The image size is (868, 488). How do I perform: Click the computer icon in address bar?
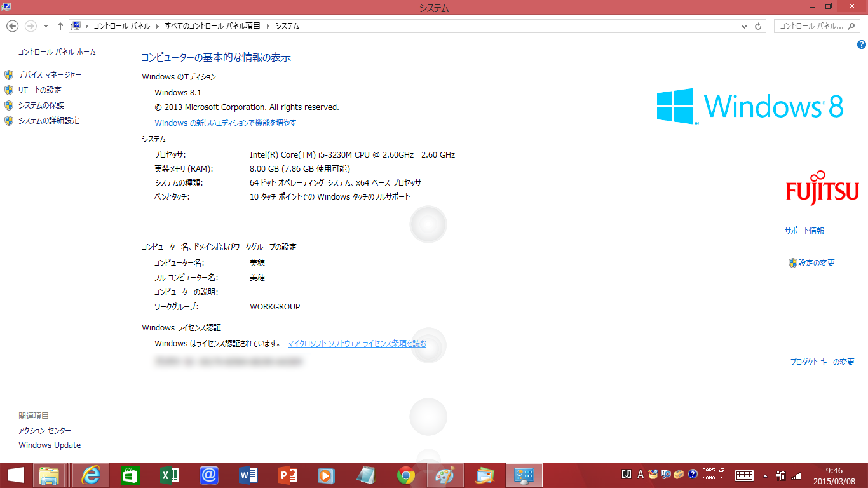pyautogui.click(x=76, y=26)
